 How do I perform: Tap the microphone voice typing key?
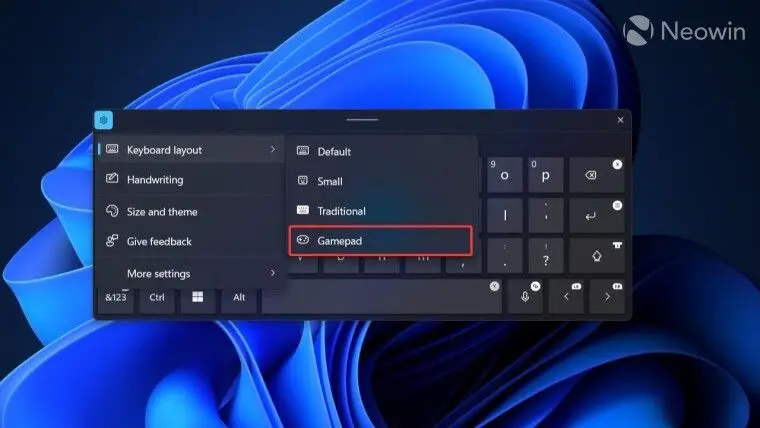tap(525, 297)
